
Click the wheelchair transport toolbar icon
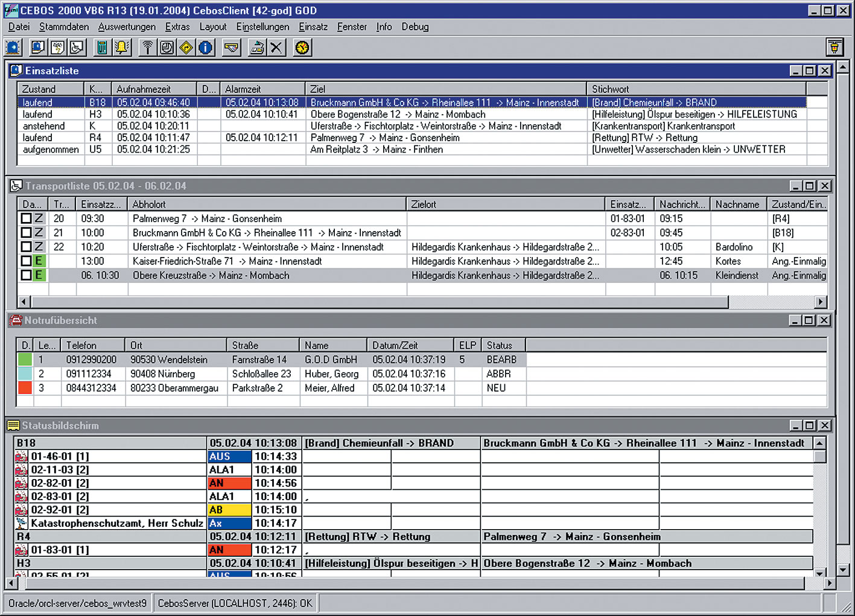77,47
